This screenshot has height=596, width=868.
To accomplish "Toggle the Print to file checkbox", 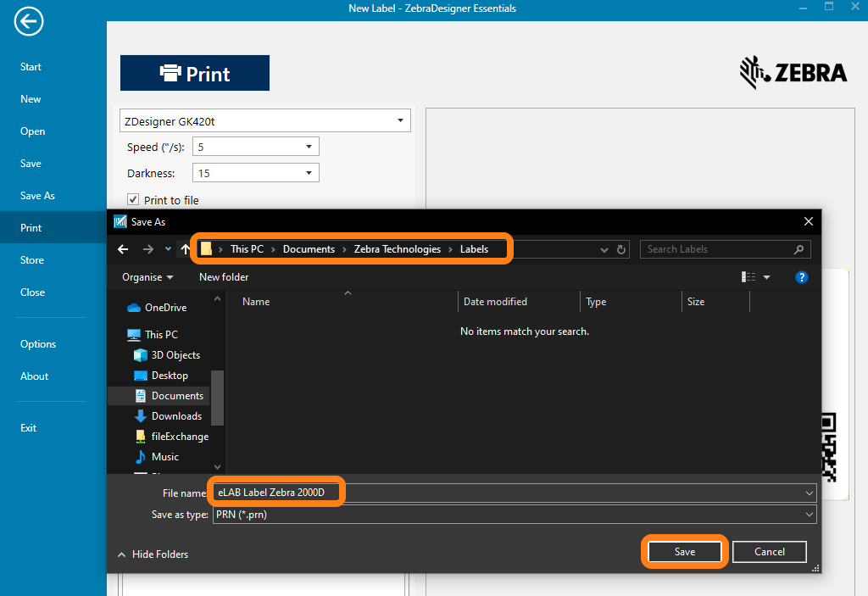I will [x=133, y=199].
